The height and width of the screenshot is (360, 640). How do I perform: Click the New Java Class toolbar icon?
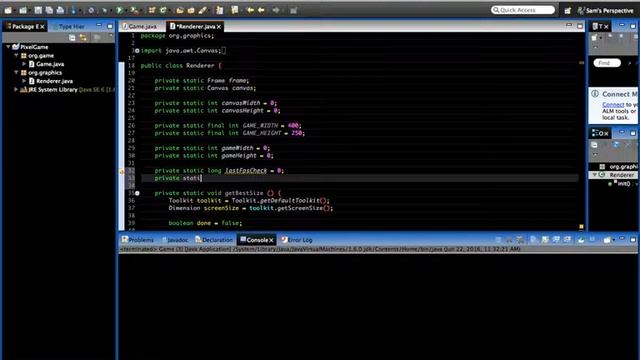coord(163,10)
